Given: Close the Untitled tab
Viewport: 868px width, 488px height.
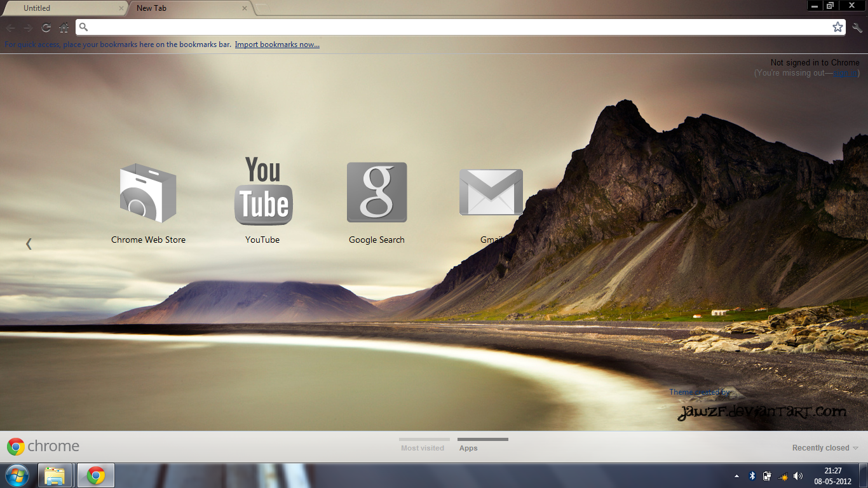Looking at the screenshot, I should pyautogui.click(x=121, y=8).
